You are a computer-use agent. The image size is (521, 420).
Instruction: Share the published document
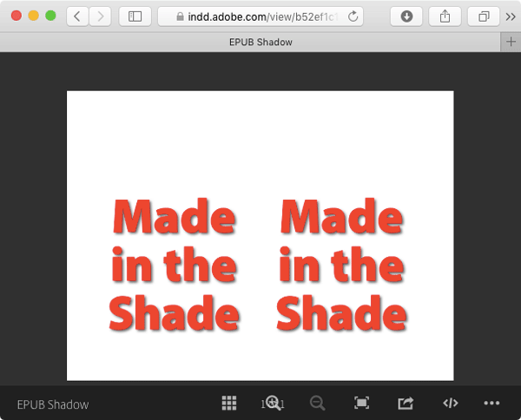(x=406, y=404)
